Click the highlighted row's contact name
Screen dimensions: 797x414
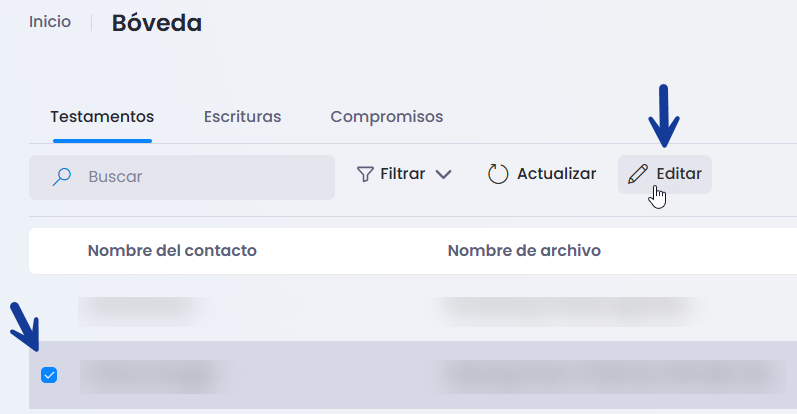[x=154, y=377]
